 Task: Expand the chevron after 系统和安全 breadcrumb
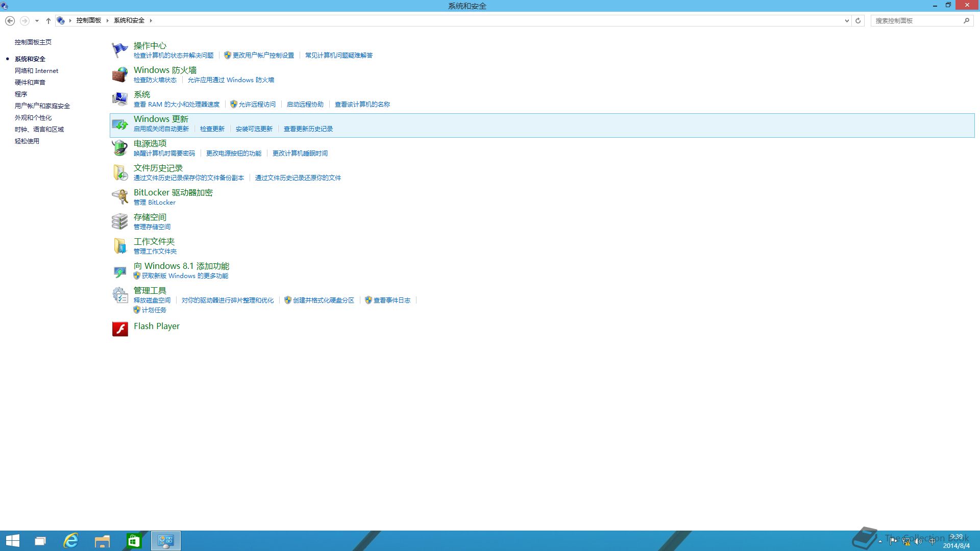151,20
